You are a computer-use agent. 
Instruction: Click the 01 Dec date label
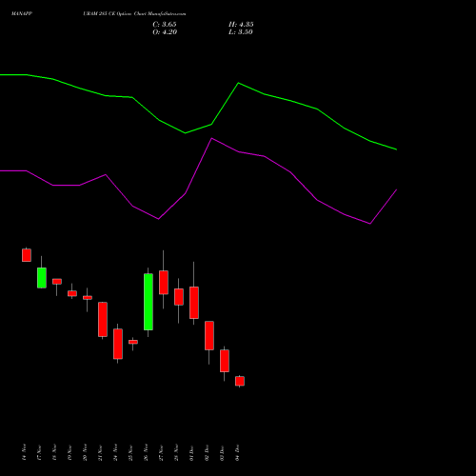pos(192,452)
